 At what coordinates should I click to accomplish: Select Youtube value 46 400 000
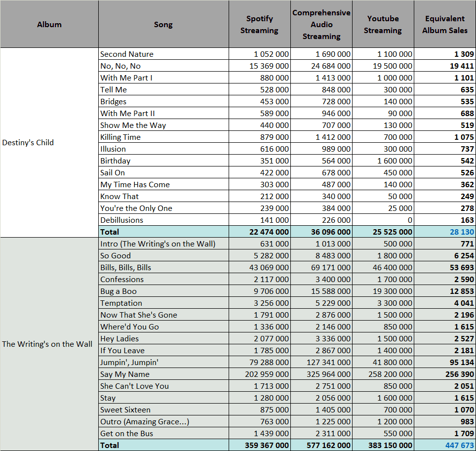coord(383,267)
